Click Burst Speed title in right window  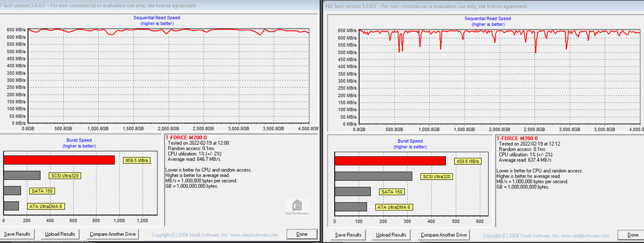[410, 141]
